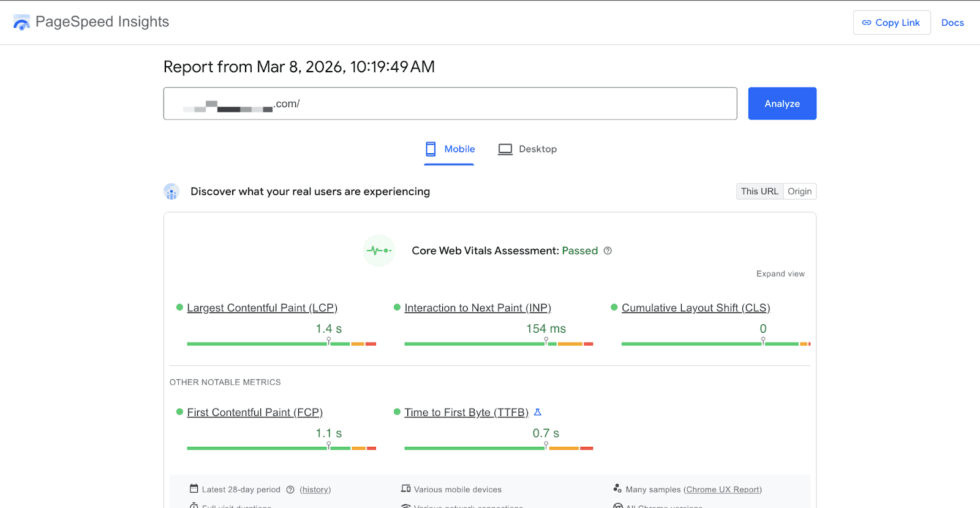
Task: Click the Analyze button
Action: point(782,104)
